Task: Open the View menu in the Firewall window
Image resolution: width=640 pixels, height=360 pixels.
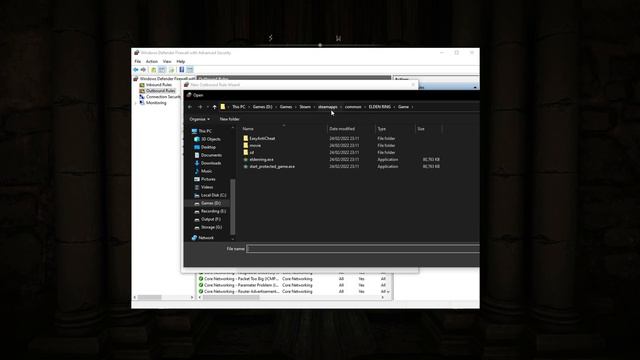Action: coord(167,61)
